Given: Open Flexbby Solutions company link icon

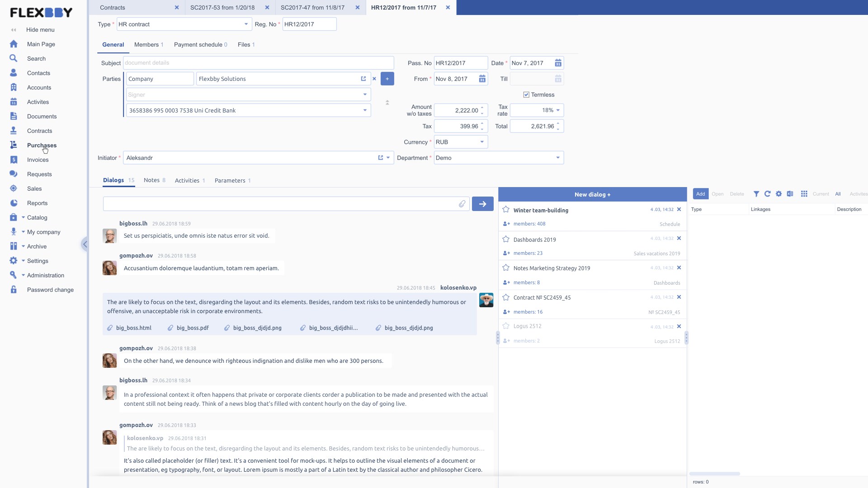Looking at the screenshot, I should [363, 79].
